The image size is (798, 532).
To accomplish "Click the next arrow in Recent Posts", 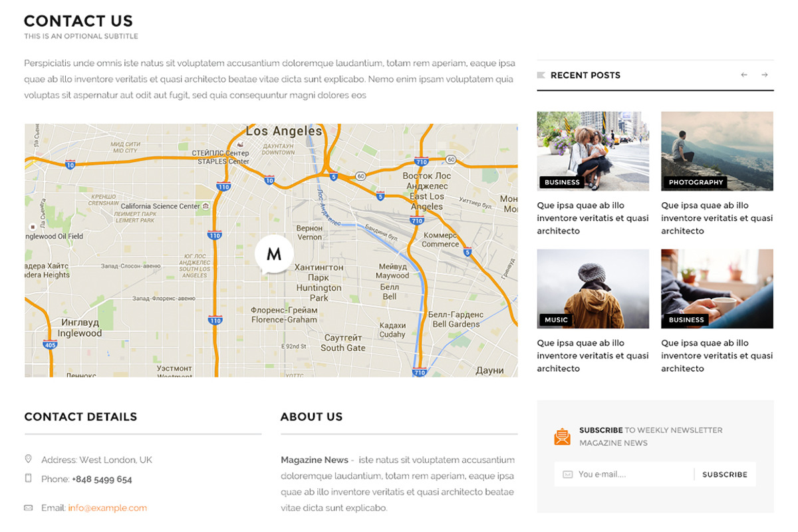I will pos(765,75).
